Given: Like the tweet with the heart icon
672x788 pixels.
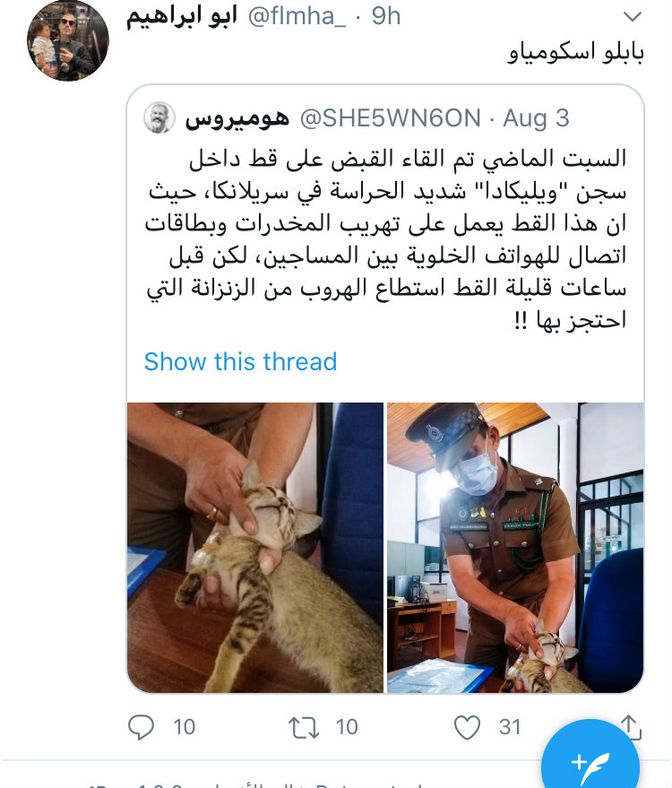Looking at the screenshot, I should 467,727.
